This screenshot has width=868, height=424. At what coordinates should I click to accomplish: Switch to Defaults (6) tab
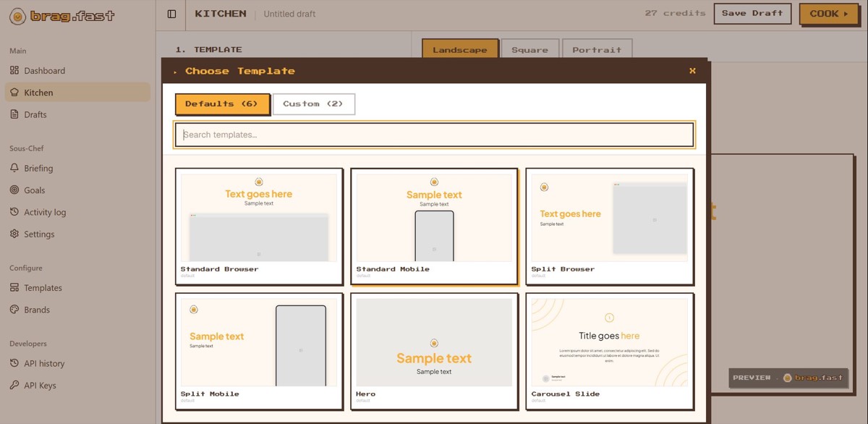222,103
